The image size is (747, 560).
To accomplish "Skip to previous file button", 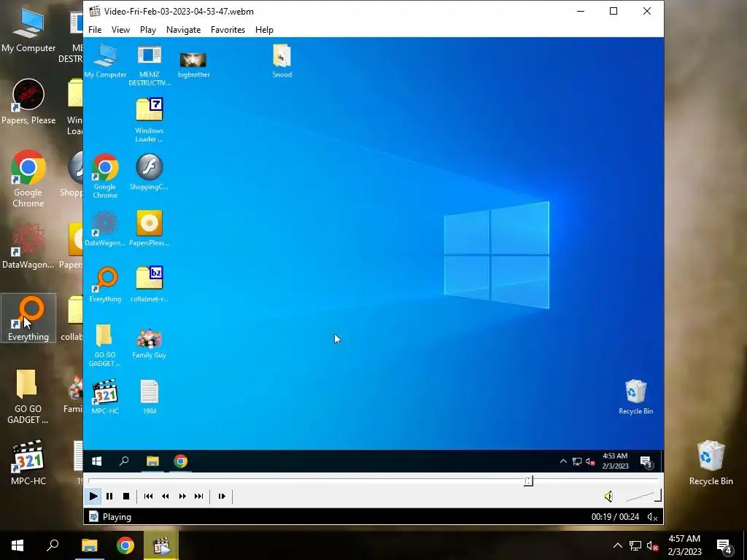I will 148,496.
